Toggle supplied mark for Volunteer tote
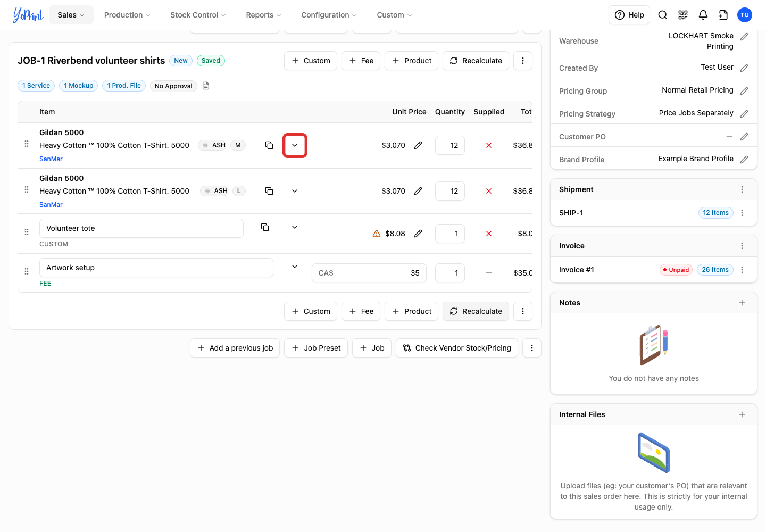The width and height of the screenshot is (766, 532). [489, 234]
